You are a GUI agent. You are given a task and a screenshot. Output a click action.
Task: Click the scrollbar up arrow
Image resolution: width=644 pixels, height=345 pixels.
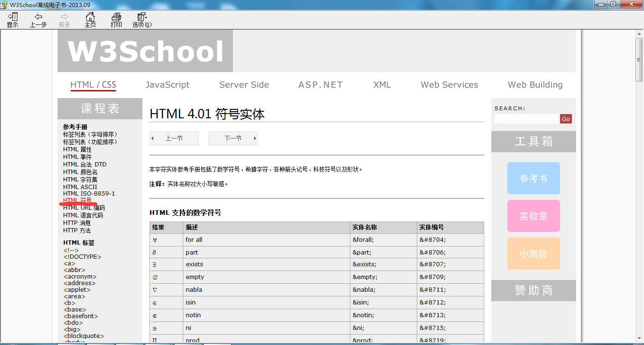tap(639, 33)
